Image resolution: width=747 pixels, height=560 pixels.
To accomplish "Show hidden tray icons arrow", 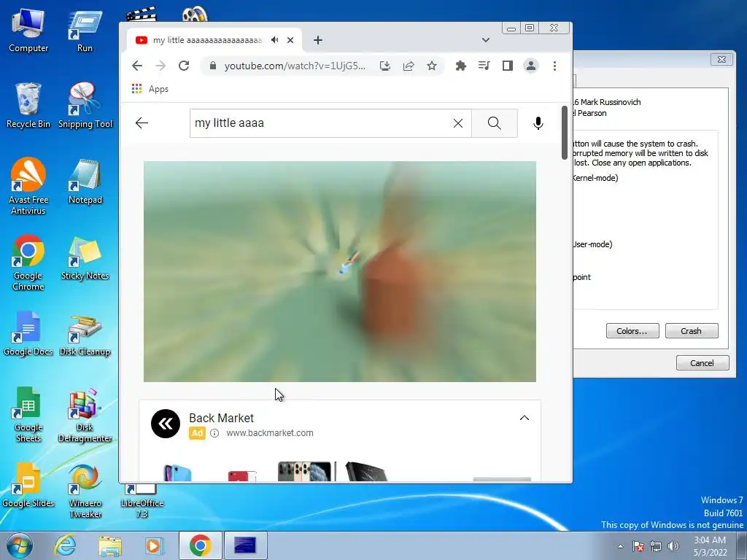I will coord(620,546).
